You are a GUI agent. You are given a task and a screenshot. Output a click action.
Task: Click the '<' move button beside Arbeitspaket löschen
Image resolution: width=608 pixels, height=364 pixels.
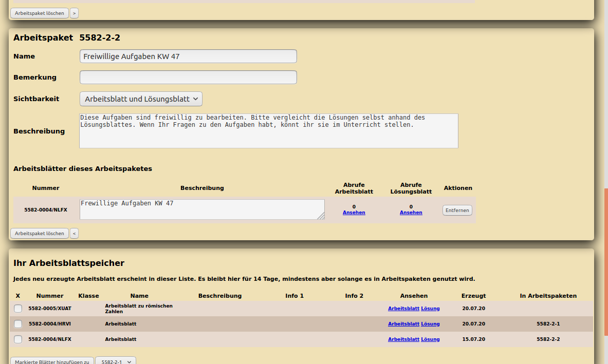pyautogui.click(x=75, y=234)
